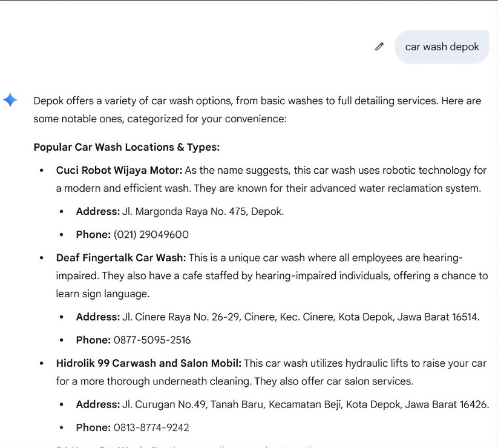The height and width of the screenshot is (448, 498).
Task: Click 'Popular Car Wash Locations & Types' heading
Action: pos(126,147)
